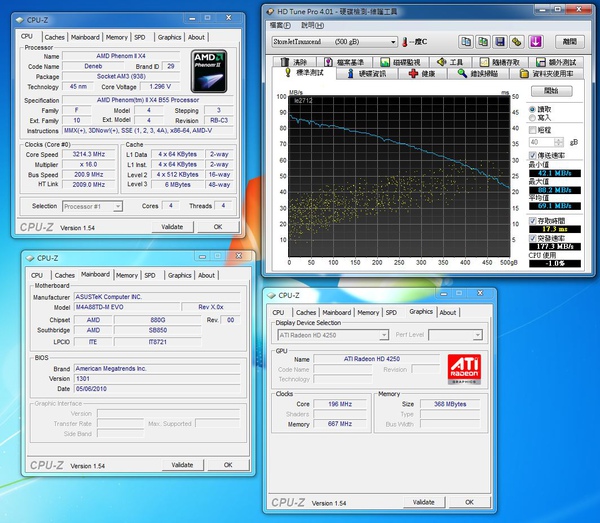Click the 離開 exit button in HD Tune
This screenshot has height=523, width=600.
click(x=569, y=41)
